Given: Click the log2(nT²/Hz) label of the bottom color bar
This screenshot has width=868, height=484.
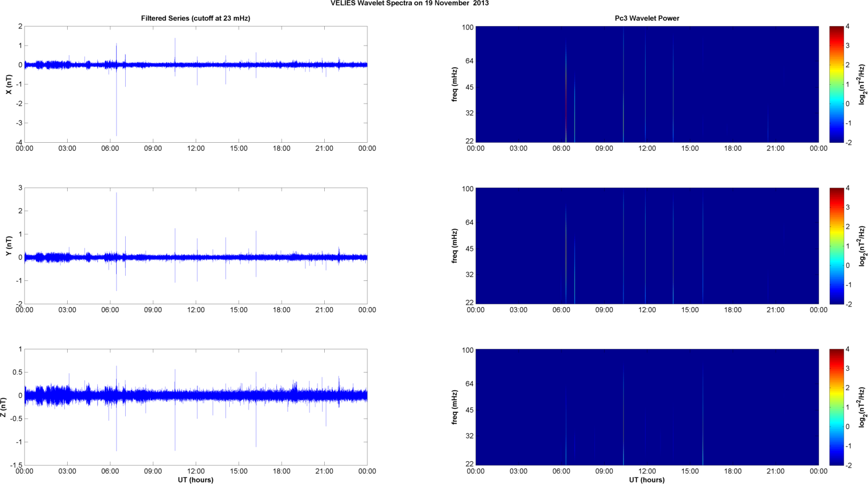Looking at the screenshot, I should tap(862, 407).
